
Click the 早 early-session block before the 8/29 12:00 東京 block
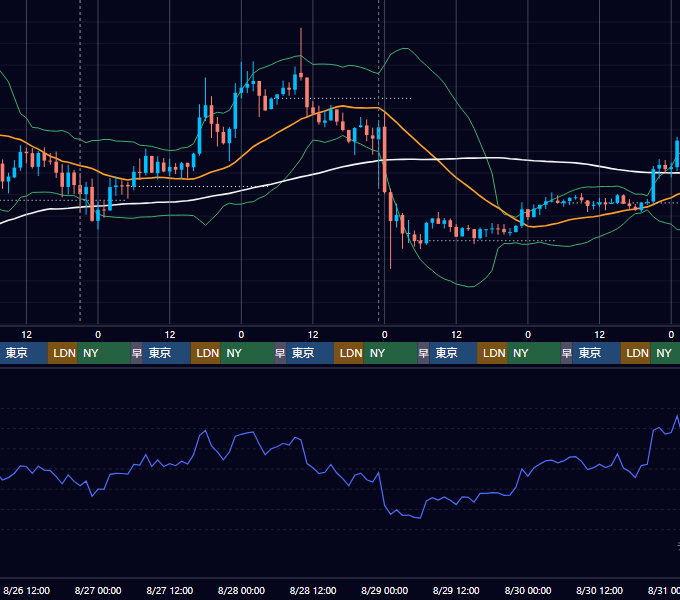pos(423,353)
